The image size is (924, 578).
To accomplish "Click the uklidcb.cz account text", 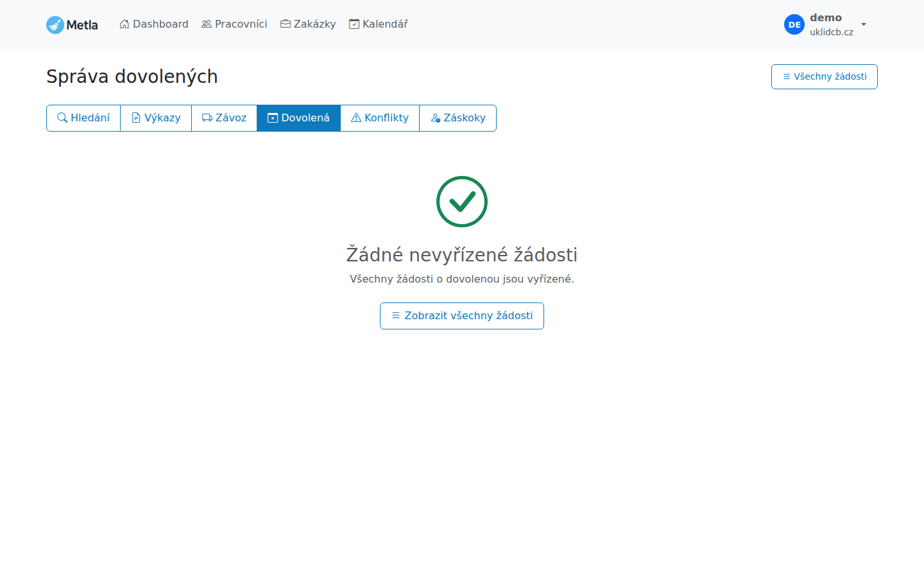I will click(832, 32).
